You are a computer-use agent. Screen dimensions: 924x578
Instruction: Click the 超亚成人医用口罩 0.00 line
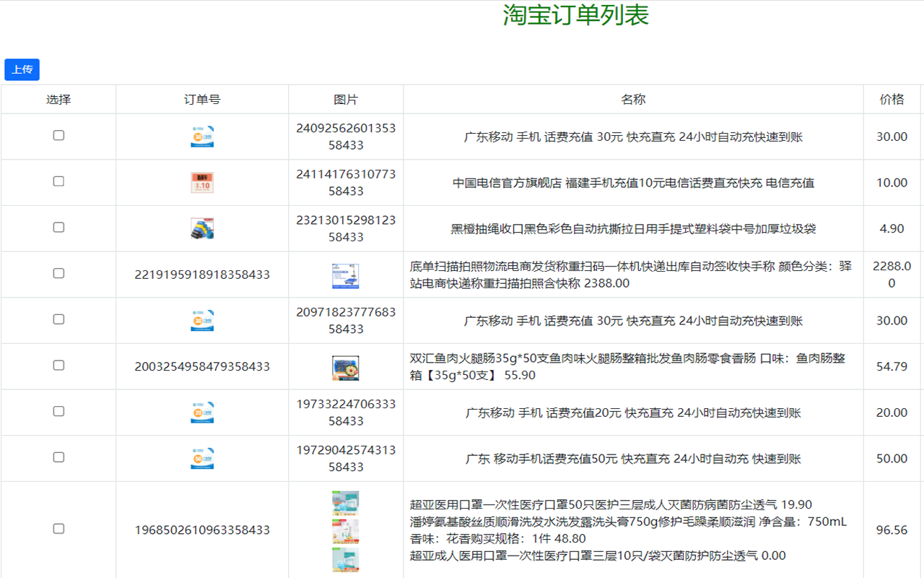pos(598,556)
